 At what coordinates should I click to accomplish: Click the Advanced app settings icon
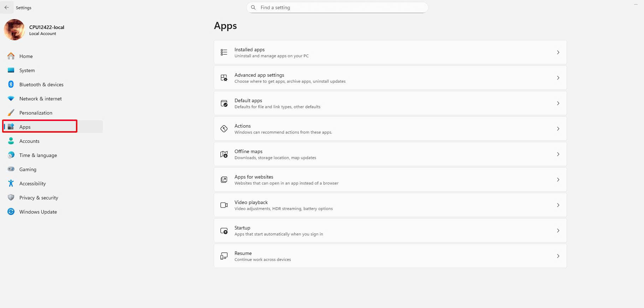click(x=224, y=78)
